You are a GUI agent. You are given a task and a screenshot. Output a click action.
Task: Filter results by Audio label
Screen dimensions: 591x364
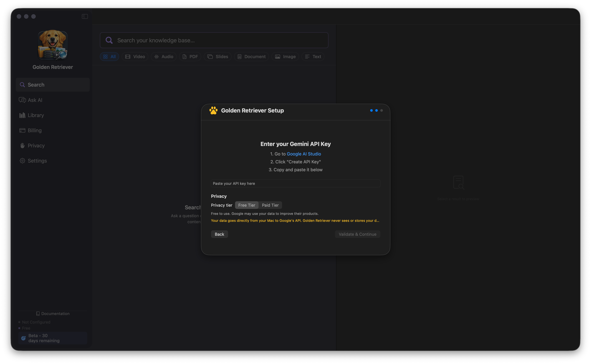(167, 57)
